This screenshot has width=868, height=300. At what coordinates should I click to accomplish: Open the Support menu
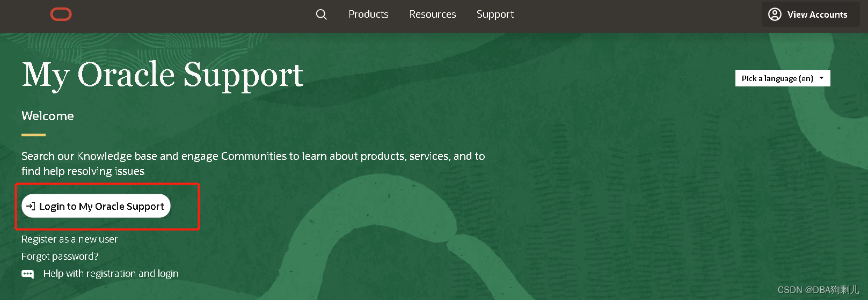pyautogui.click(x=495, y=14)
